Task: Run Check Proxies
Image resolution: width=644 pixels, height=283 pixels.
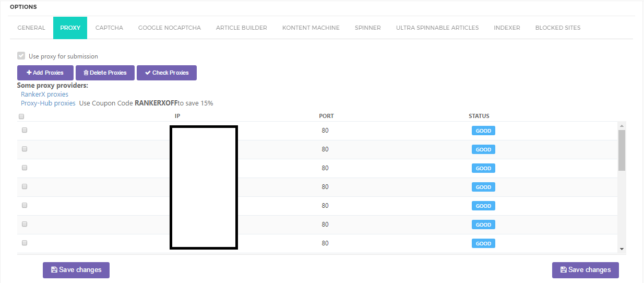Action: pos(166,73)
